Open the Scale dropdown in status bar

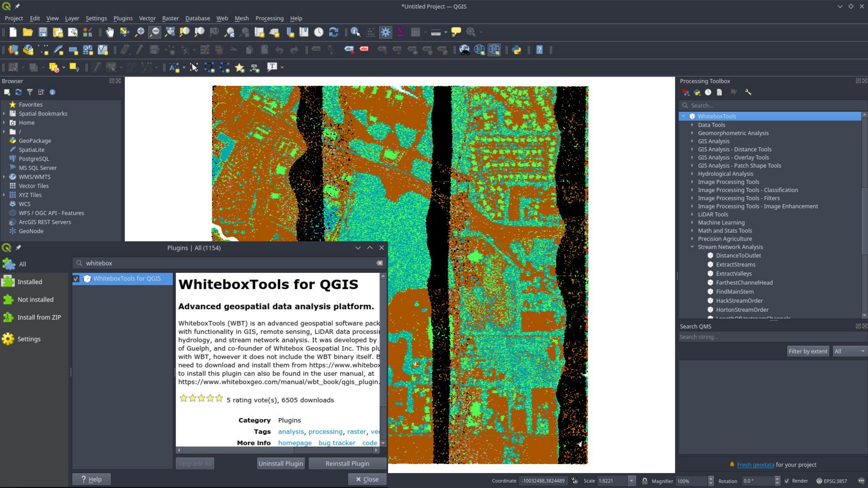point(631,481)
